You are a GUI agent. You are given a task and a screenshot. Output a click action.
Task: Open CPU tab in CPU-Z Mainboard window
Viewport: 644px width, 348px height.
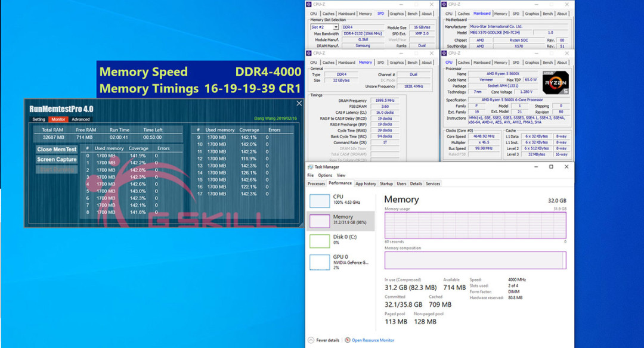pos(449,14)
